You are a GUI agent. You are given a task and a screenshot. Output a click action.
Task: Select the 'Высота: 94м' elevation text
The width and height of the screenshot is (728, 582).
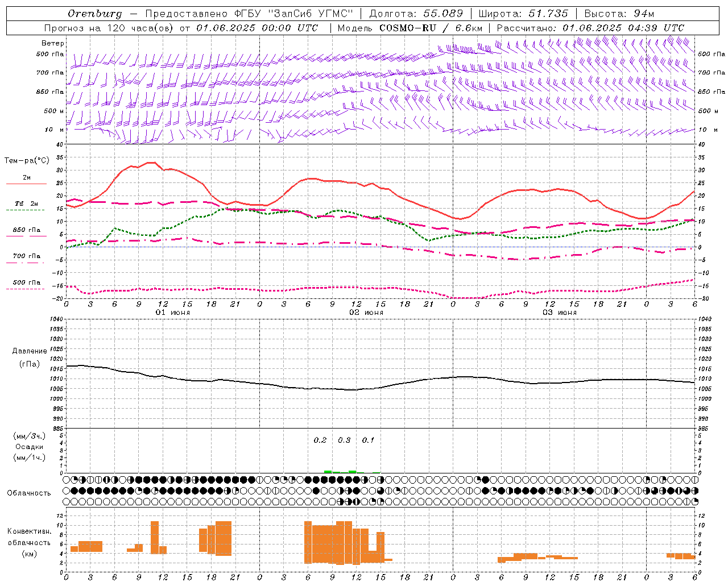coord(619,14)
